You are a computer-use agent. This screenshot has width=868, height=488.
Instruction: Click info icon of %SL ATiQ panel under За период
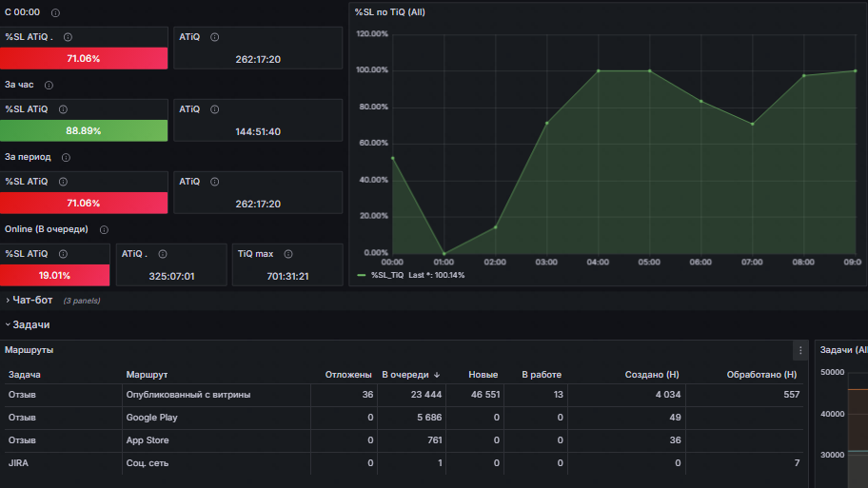click(63, 182)
